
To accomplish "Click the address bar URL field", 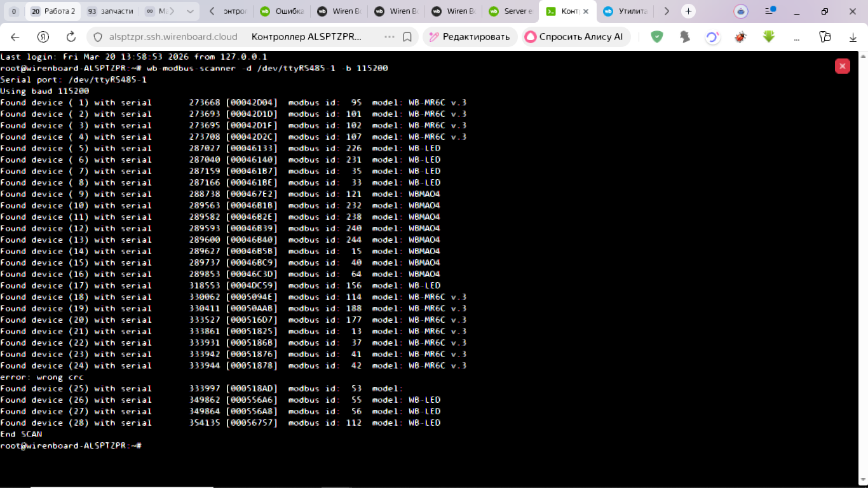I will tap(173, 37).
